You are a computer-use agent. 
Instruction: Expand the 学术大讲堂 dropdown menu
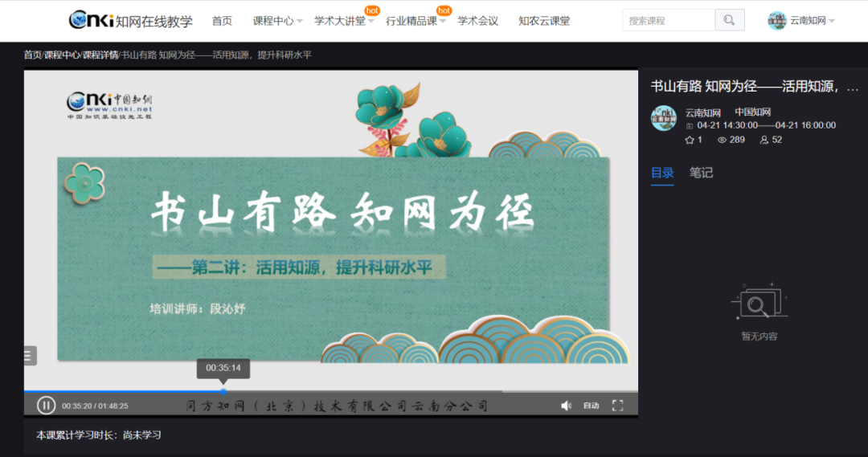tap(344, 21)
